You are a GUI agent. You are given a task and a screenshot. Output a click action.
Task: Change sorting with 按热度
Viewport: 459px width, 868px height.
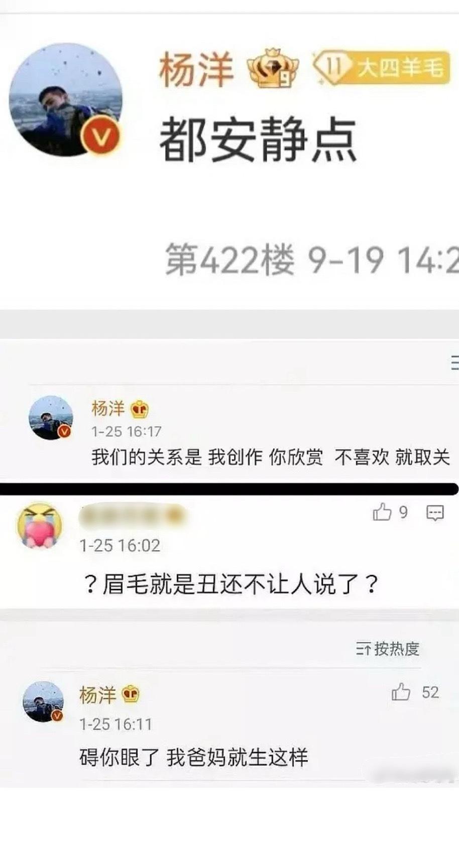(x=388, y=649)
